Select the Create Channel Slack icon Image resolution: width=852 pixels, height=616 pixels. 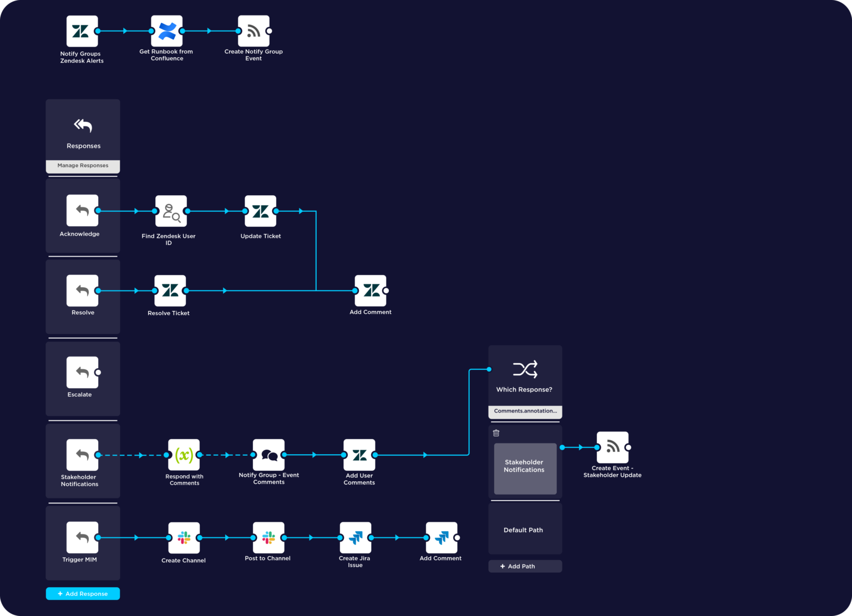point(184,537)
